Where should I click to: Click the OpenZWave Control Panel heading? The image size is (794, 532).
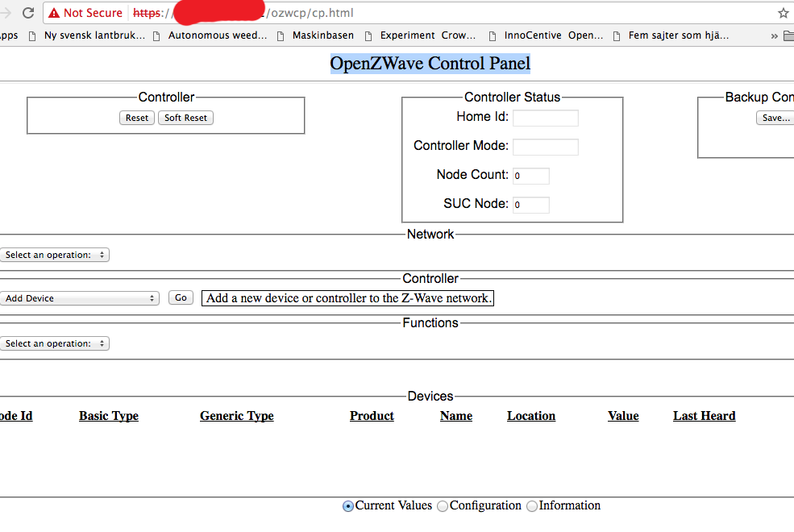[x=430, y=63]
